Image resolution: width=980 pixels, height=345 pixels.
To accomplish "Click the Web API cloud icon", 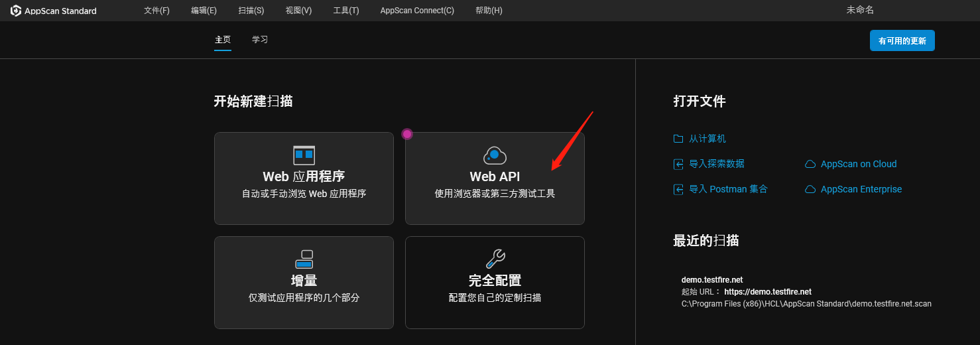I will 495,155.
